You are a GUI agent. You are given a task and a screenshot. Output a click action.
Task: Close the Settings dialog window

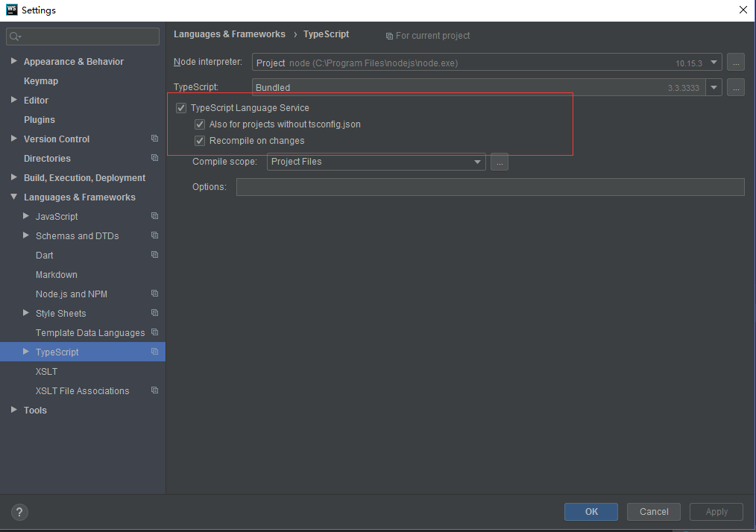(743, 10)
